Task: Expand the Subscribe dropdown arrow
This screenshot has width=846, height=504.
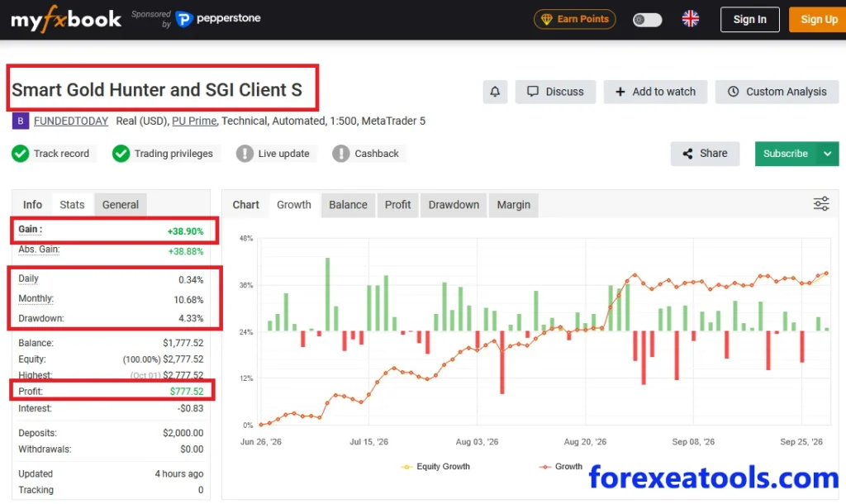Action: tap(827, 154)
